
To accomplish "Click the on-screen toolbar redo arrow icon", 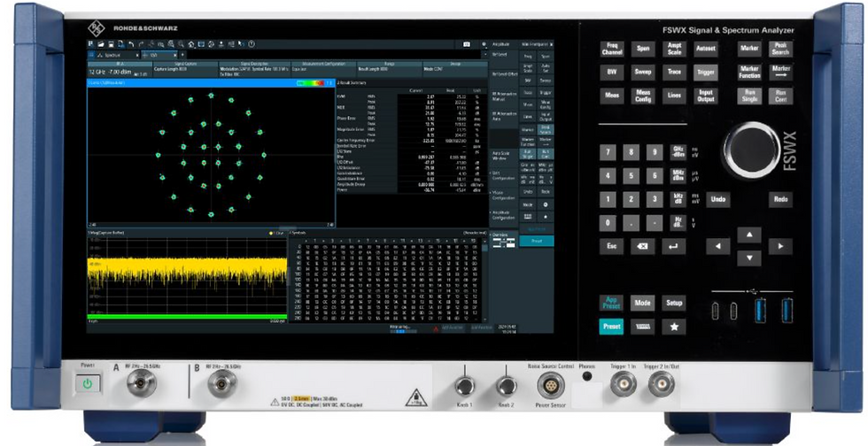I will (141, 44).
